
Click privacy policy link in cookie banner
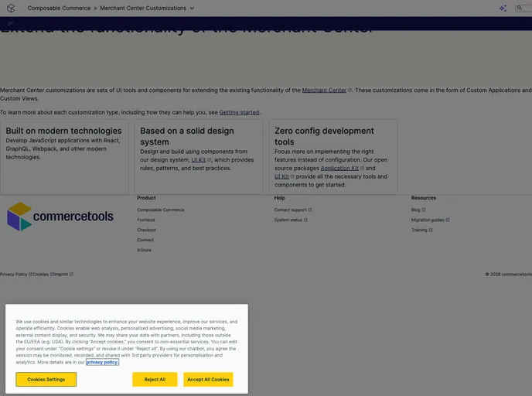(x=102, y=362)
